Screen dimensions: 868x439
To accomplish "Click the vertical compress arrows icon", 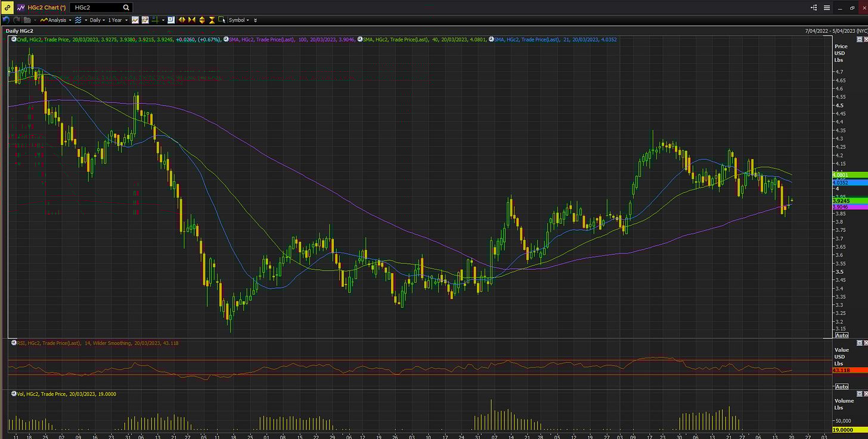I will tap(212, 20).
